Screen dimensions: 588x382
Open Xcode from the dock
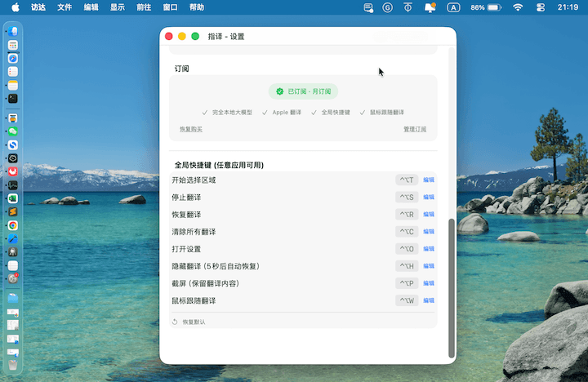tap(13, 239)
